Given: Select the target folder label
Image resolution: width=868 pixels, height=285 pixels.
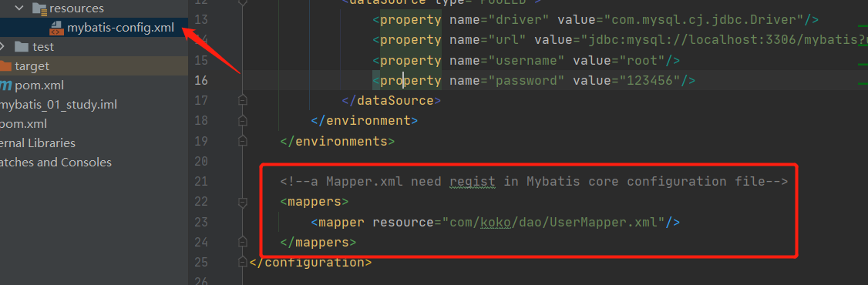Looking at the screenshot, I should [x=32, y=66].
